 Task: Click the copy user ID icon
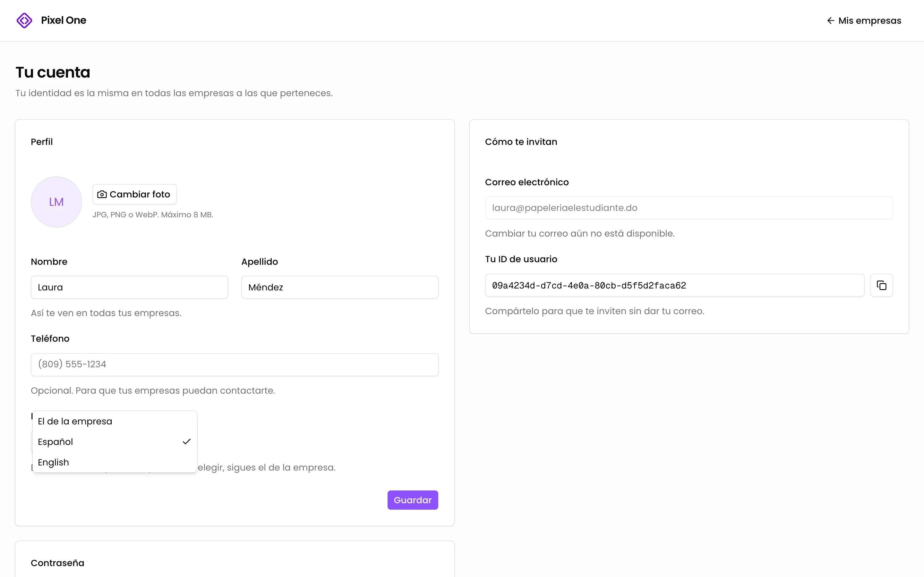(881, 285)
